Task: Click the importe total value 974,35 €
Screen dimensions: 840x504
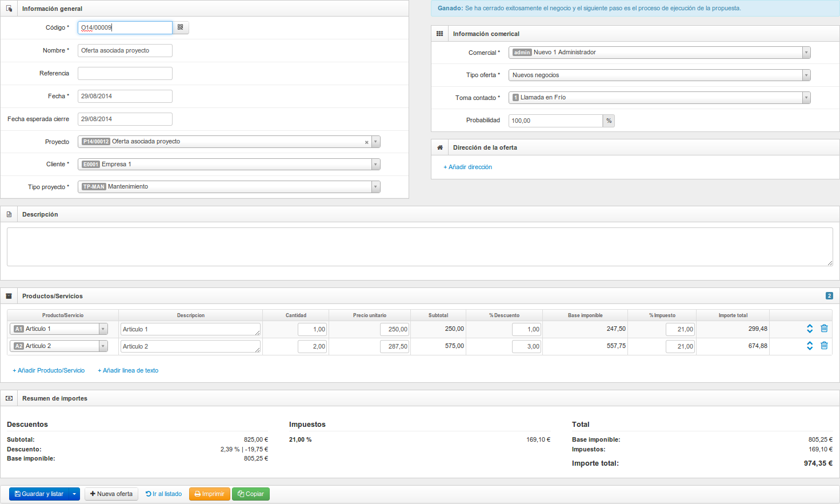Action: [818, 463]
